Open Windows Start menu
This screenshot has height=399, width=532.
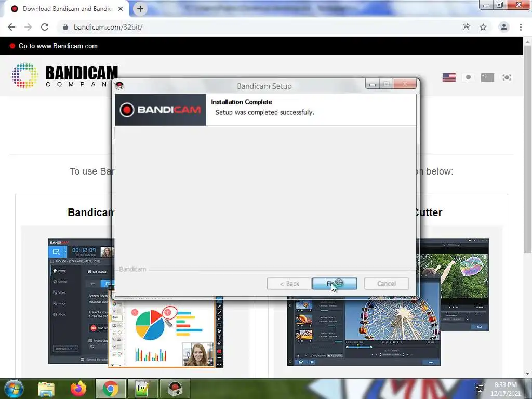(14, 389)
